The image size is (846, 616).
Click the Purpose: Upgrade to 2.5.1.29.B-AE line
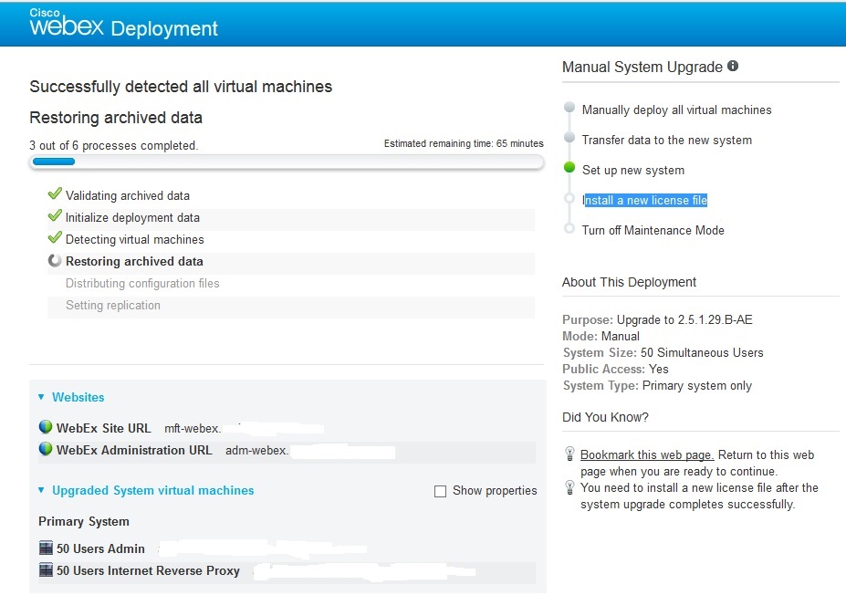click(657, 320)
